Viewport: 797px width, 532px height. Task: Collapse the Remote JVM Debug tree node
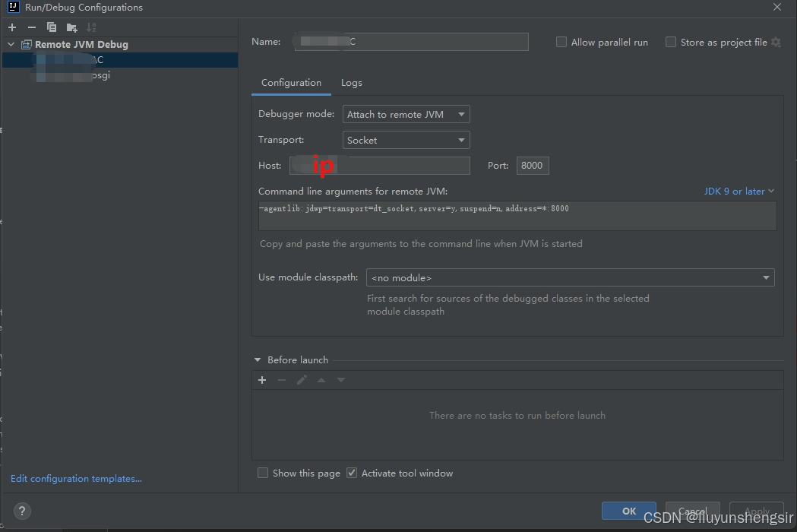tap(11, 45)
